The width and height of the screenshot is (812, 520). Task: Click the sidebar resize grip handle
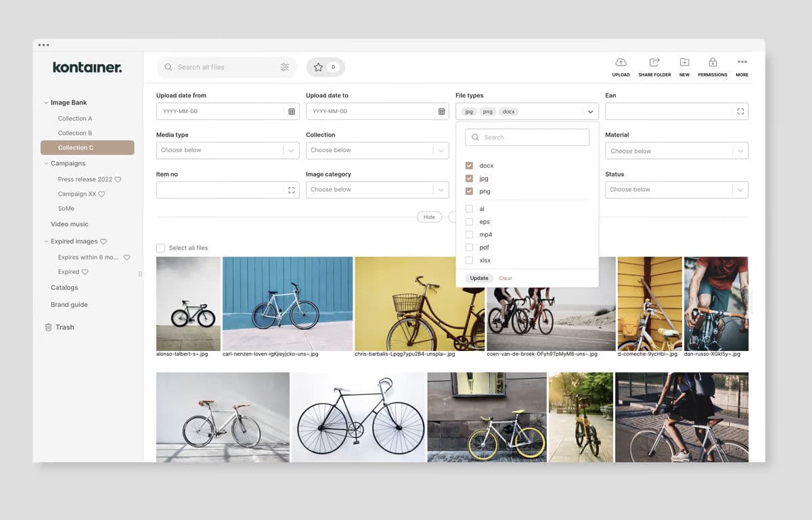140,274
